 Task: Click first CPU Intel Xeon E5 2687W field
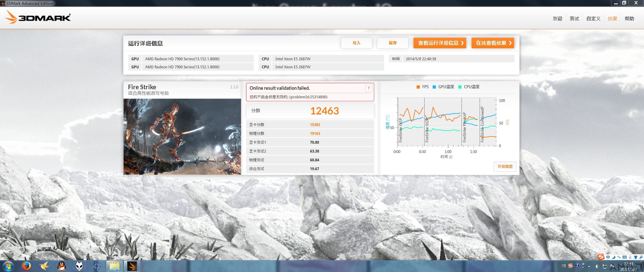pos(328,59)
